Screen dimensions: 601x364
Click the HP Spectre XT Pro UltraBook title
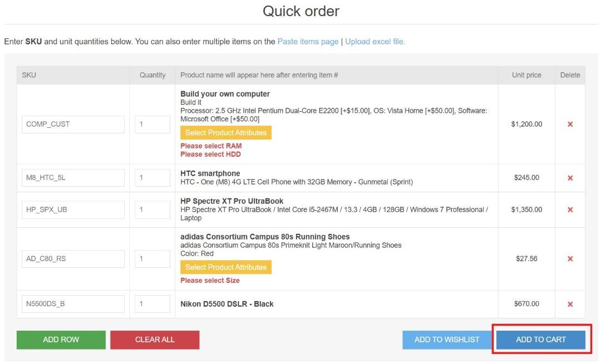(232, 201)
